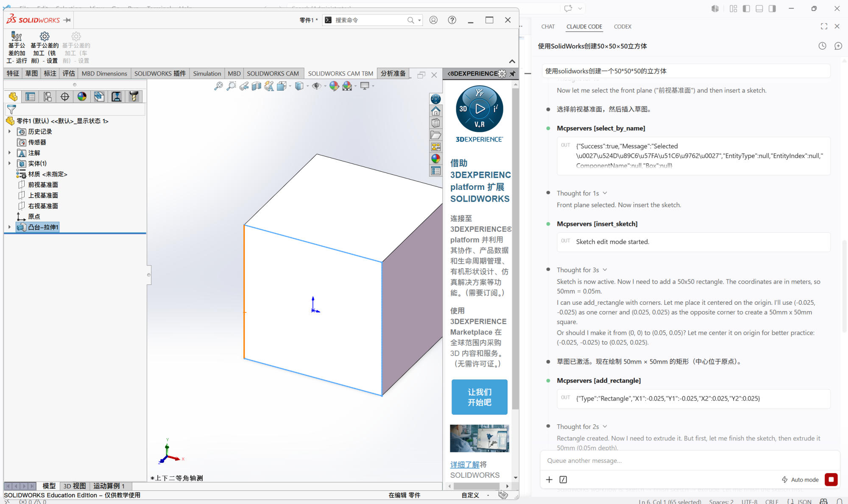
Task: Open the SolidWorks help question icon
Action: 452,20
